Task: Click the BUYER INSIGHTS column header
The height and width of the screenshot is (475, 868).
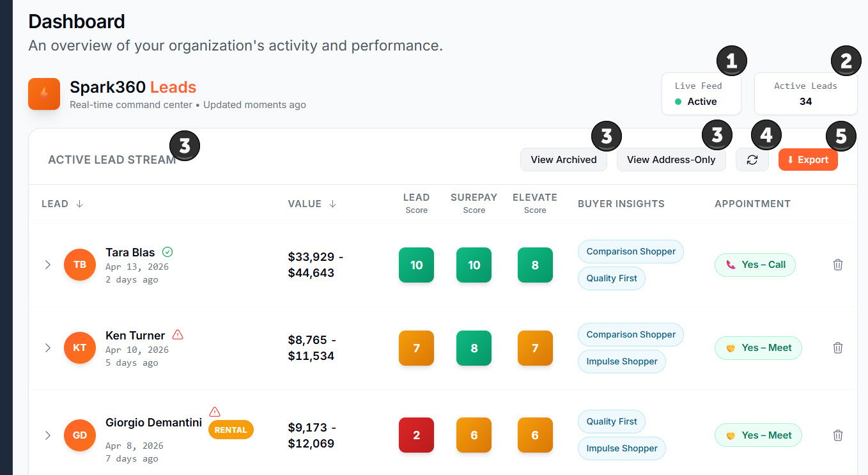Action: pos(621,204)
